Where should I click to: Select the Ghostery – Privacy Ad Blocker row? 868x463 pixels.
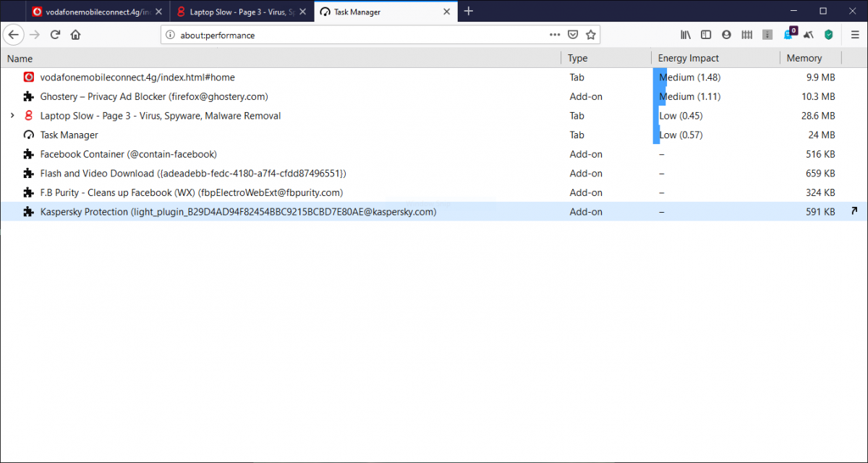coord(434,96)
